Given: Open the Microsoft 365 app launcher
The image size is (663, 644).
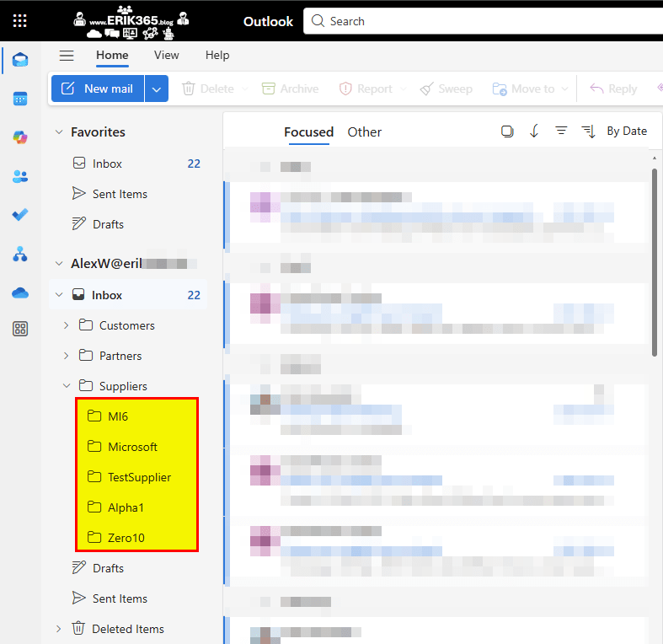Looking at the screenshot, I should (20, 21).
